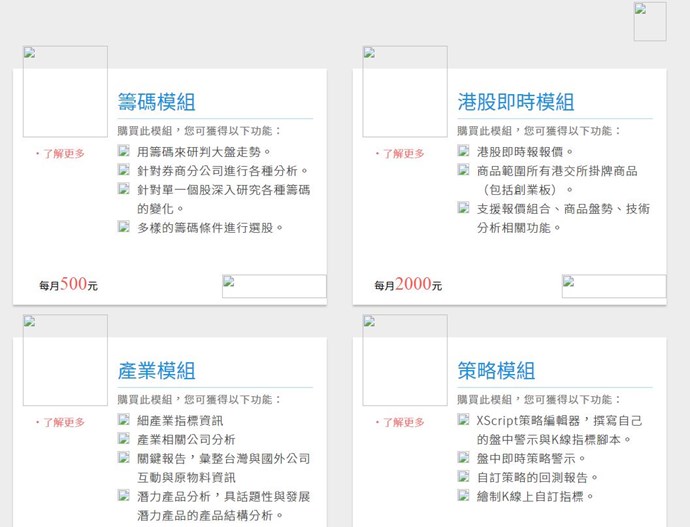Click the bullet icon beside 用籌碼來研判大盤走勢
Image resolution: width=690 pixels, height=527 pixels.
(124, 151)
